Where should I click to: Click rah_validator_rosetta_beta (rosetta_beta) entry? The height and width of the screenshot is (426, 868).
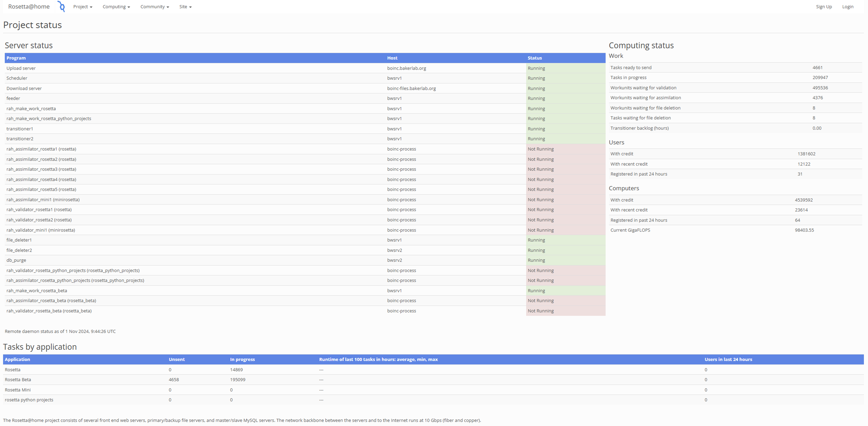coord(49,311)
